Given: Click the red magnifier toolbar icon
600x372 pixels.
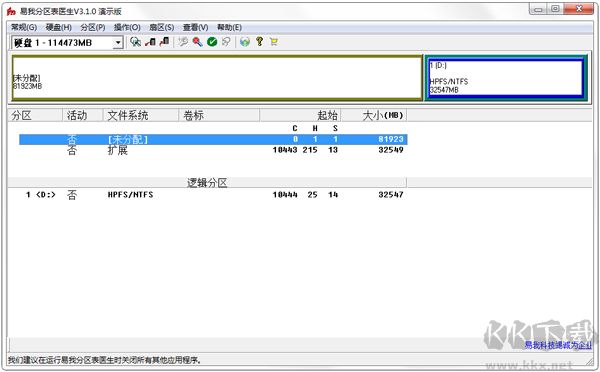Looking at the screenshot, I should (x=197, y=42).
